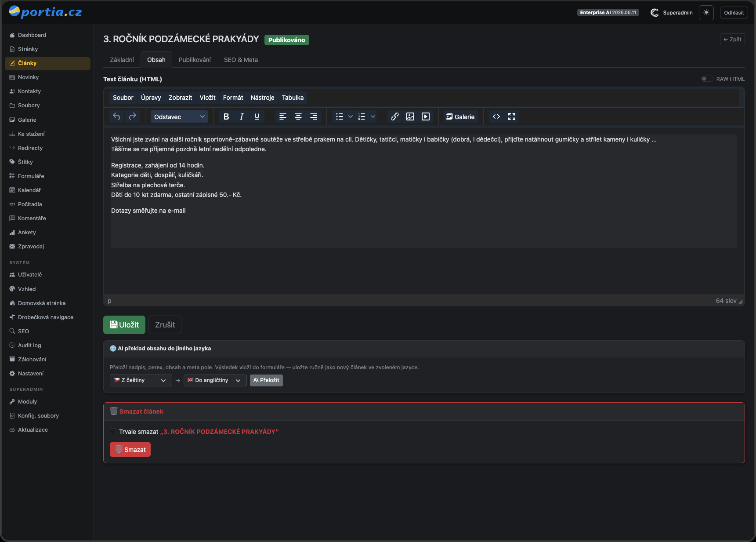
Task: Expand numbered list style options arrow
Action: pos(373,116)
